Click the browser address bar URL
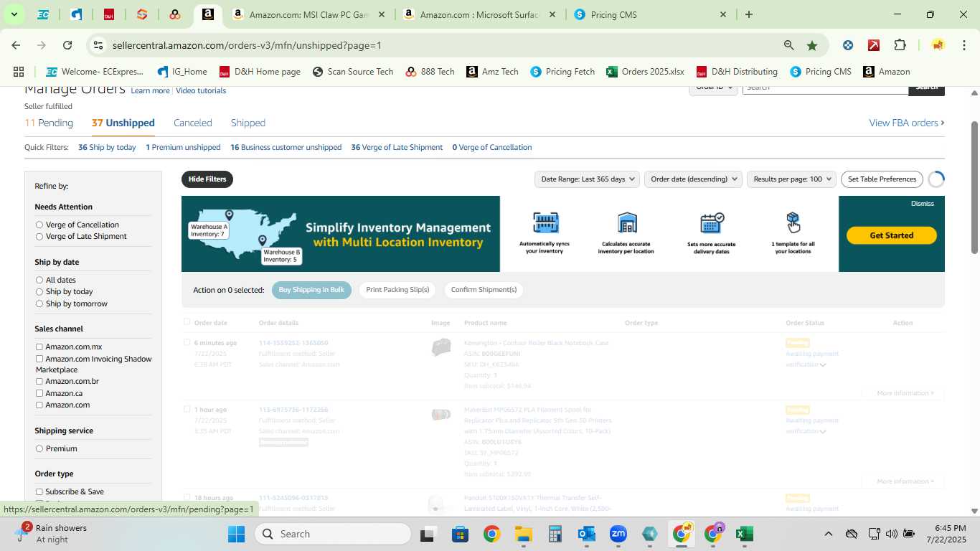The image size is (980, 551). (x=247, y=45)
